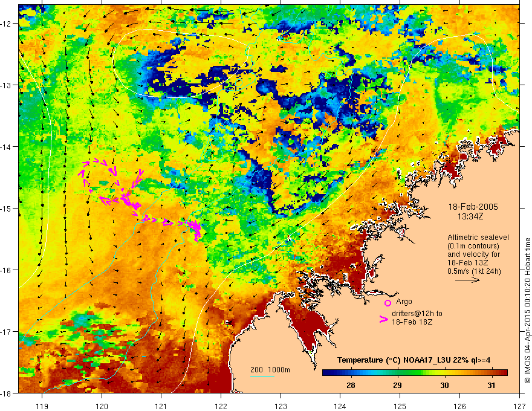Click latitude axis label -17
The width and height of the screenshot is (532, 411).
coord(6,332)
